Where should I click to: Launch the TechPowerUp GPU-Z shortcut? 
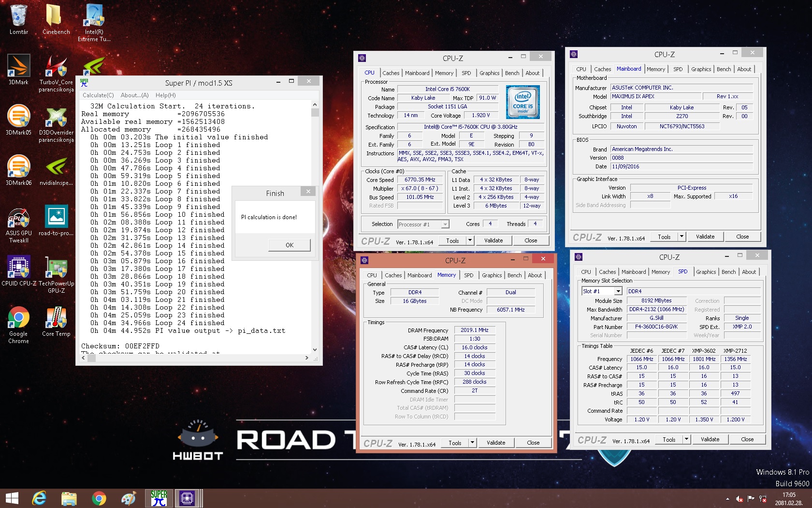(x=56, y=274)
